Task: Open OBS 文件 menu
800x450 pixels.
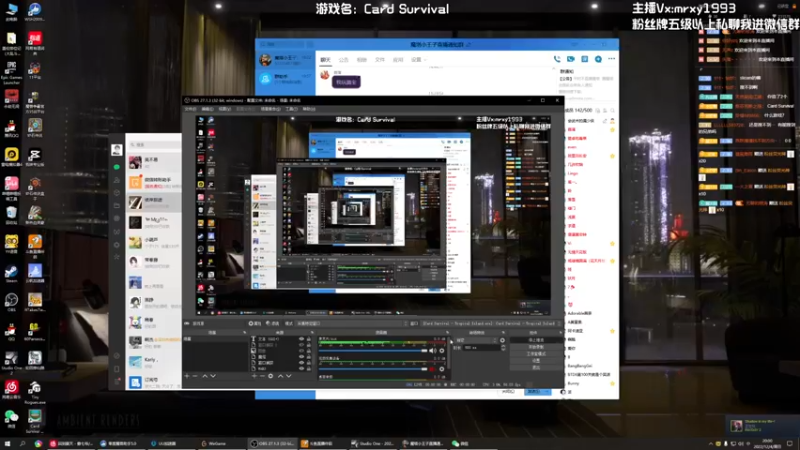Action: click(190, 109)
